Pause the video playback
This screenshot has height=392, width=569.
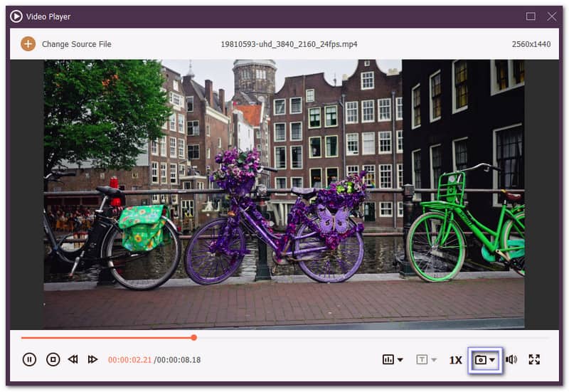click(x=29, y=359)
